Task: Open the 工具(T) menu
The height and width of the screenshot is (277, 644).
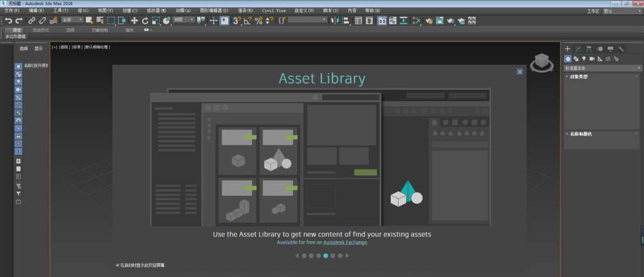Action: point(61,10)
